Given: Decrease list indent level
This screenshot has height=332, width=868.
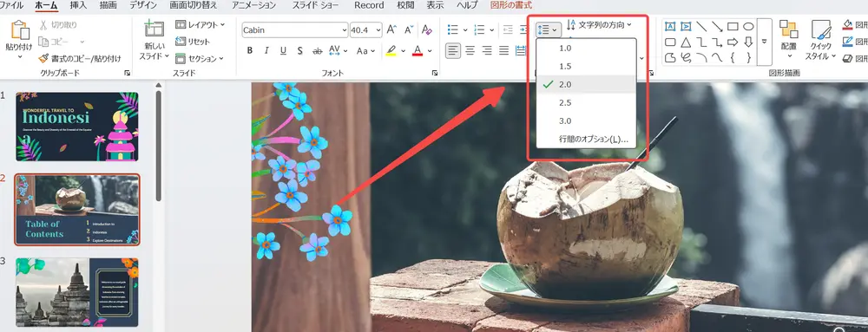Looking at the screenshot, I should (508, 29).
